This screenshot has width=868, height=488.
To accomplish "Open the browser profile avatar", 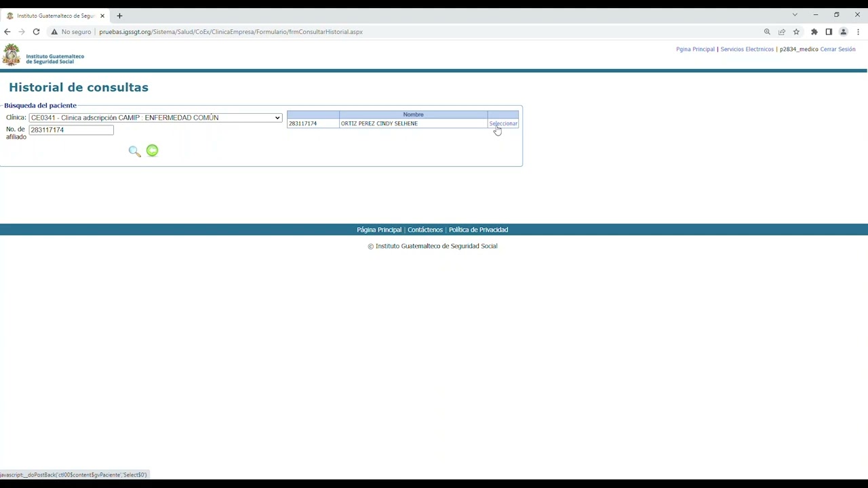I will pos(844,32).
